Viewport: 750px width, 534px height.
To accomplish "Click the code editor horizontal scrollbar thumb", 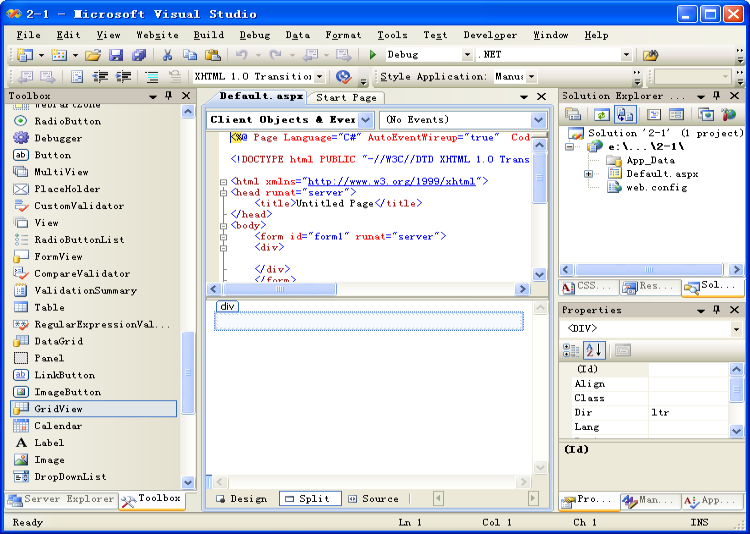I will pos(280,289).
